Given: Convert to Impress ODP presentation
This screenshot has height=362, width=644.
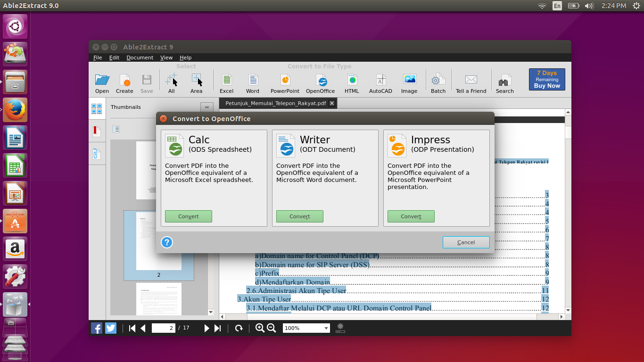Looking at the screenshot, I should (x=411, y=216).
